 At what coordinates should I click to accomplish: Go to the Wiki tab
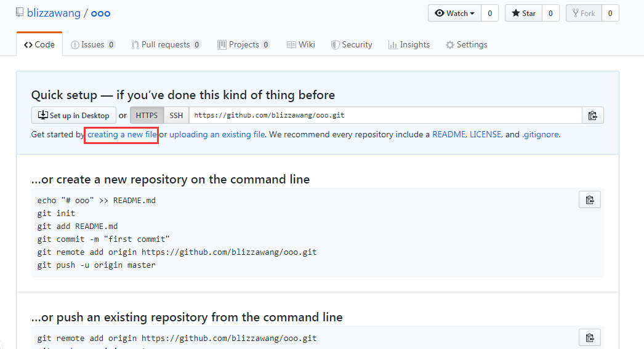301,44
